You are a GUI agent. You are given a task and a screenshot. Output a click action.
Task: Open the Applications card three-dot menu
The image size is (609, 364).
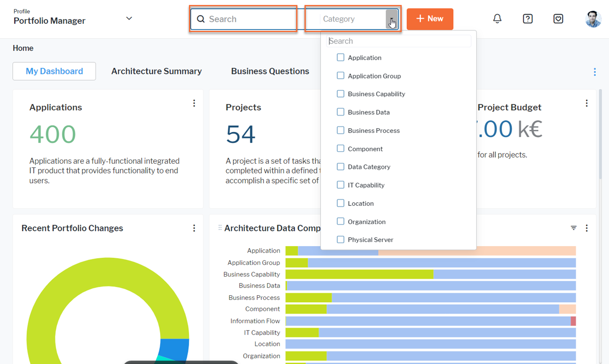[194, 103]
